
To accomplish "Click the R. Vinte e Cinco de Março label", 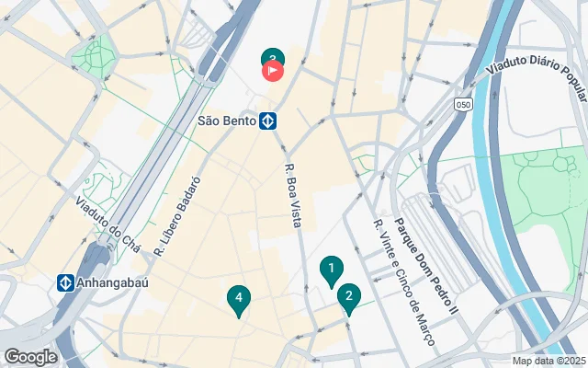I will point(404,282).
